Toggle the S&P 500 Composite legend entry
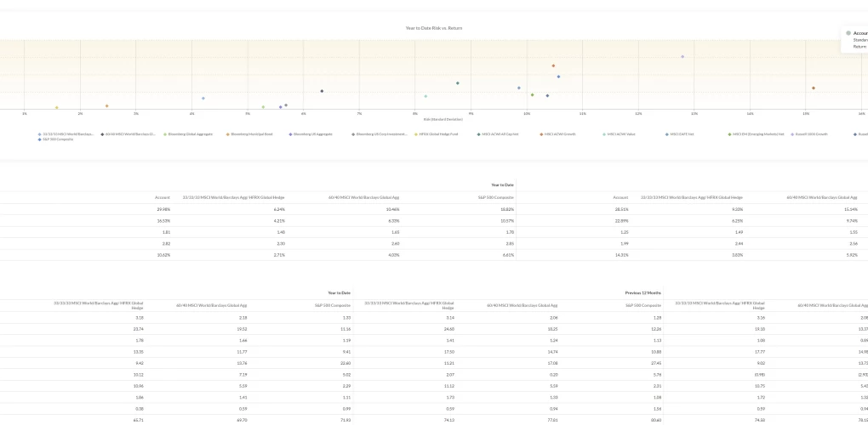Viewport: 868px width, 425px height. (55, 139)
